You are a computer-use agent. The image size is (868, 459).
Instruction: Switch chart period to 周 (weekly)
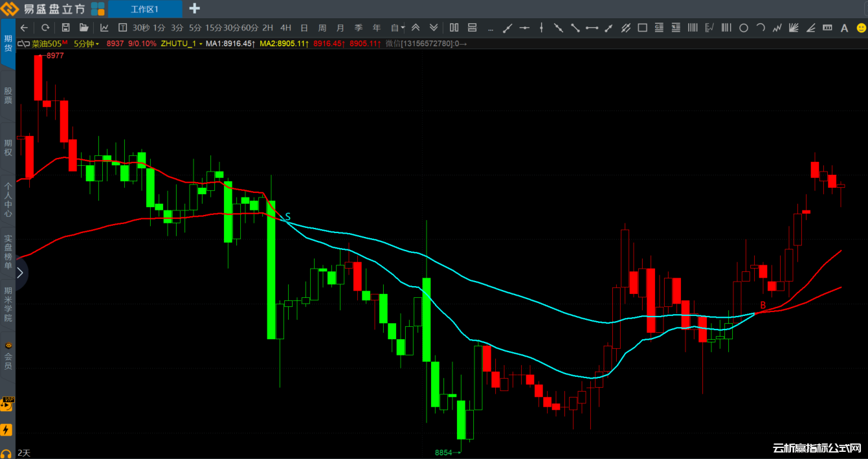[x=322, y=28]
